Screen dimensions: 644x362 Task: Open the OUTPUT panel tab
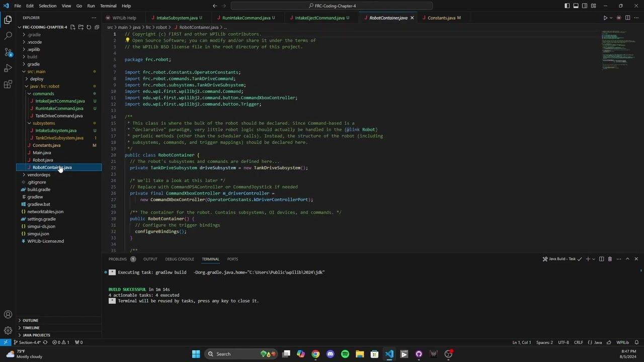(x=150, y=259)
